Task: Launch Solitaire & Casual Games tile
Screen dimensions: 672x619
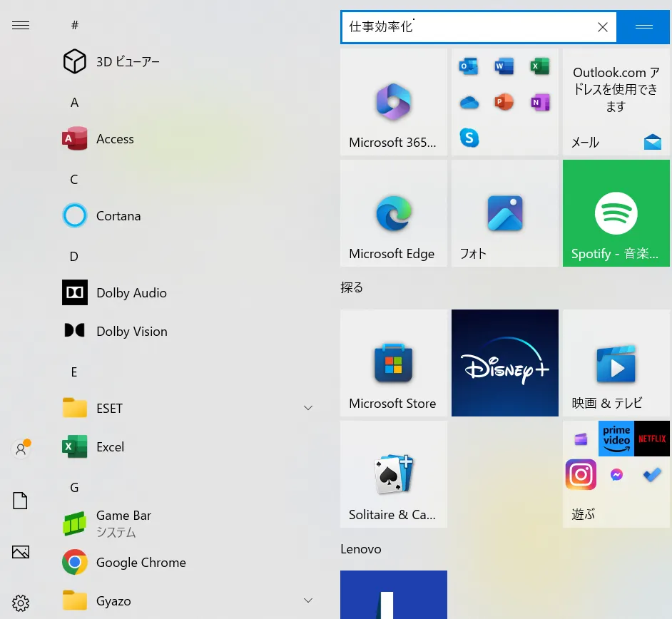Action: [394, 474]
